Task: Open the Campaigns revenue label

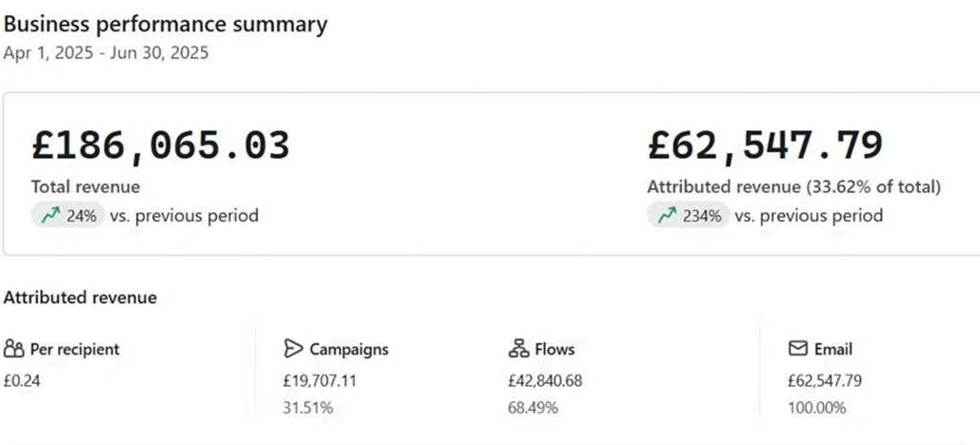Action: pyautogui.click(x=349, y=349)
